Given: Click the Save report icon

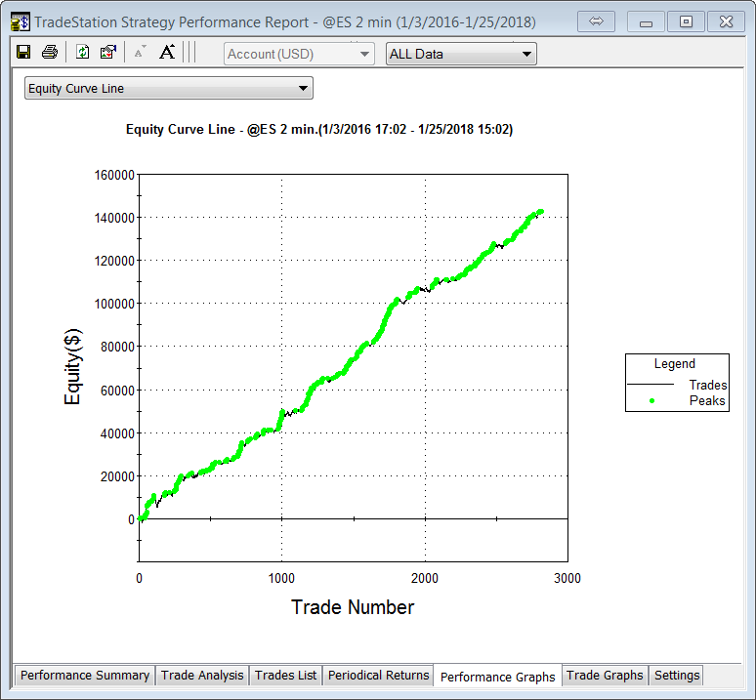Looking at the screenshot, I should click(23, 53).
